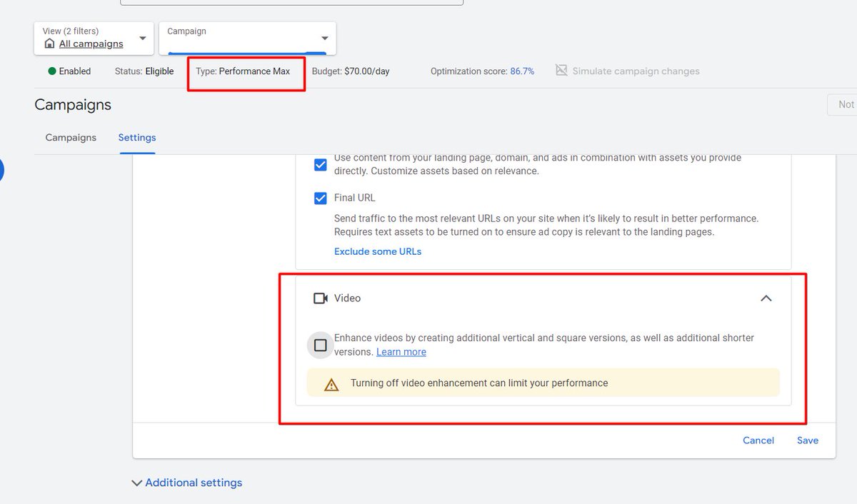Screen dimensions: 857x504
Task: Click the All campaigns link text
Action: (91, 44)
